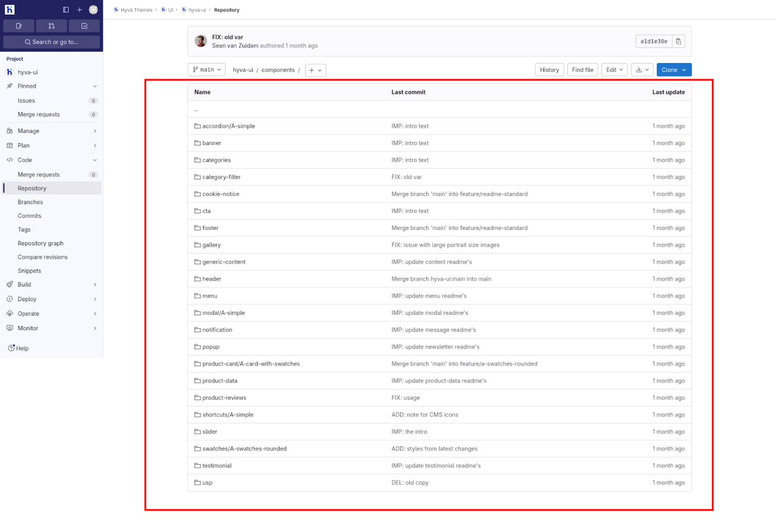The height and width of the screenshot is (532, 776).
Task: Expand the Clone dropdown
Action: (x=673, y=69)
